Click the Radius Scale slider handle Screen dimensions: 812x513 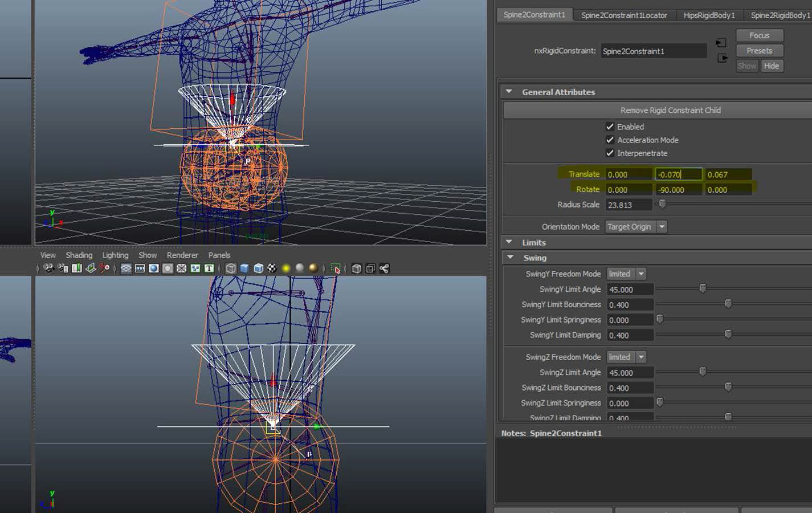point(662,204)
